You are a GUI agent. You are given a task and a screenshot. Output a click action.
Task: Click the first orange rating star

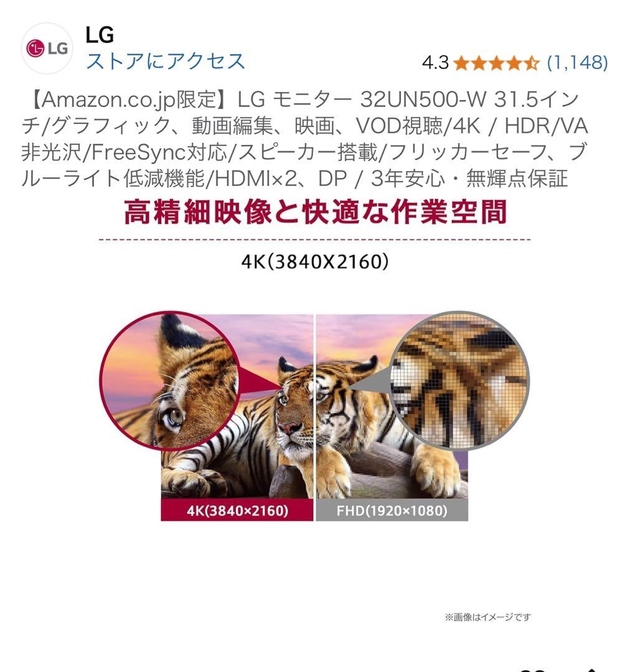pos(461,63)
